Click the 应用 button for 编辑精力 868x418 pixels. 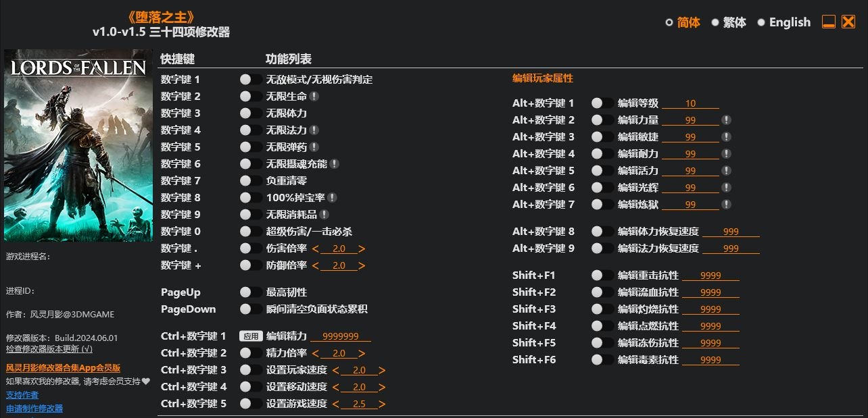[x=250, y=336]
